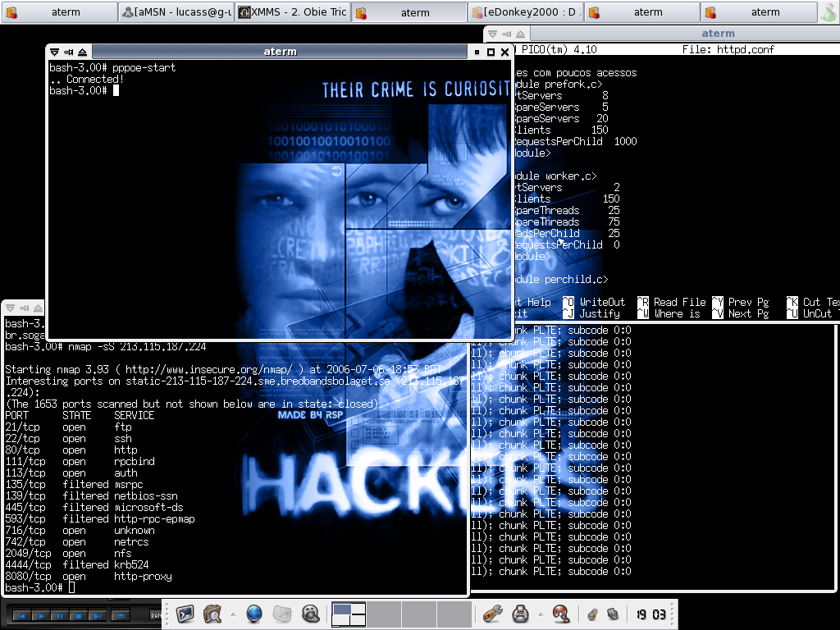Click the 111/tcp rpcbind row in nmap output
Screen dimensions: 840x630
(x=80, y=461)
